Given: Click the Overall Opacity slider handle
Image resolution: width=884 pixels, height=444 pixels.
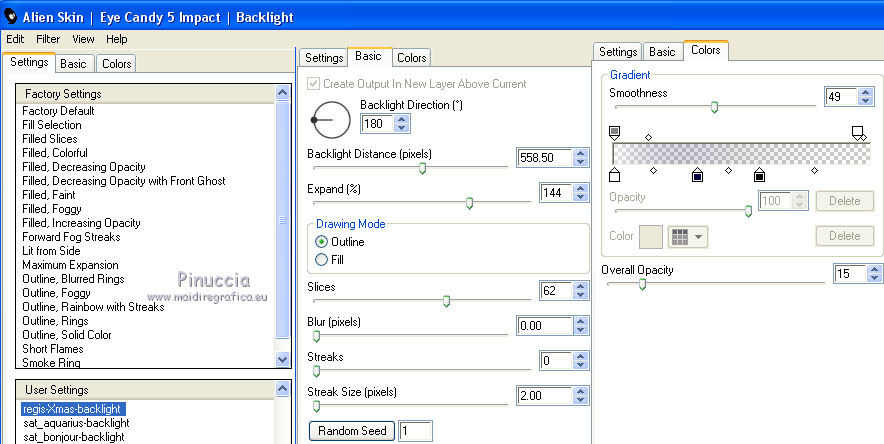Looking at the screenshot, I should tap(642, 285).
